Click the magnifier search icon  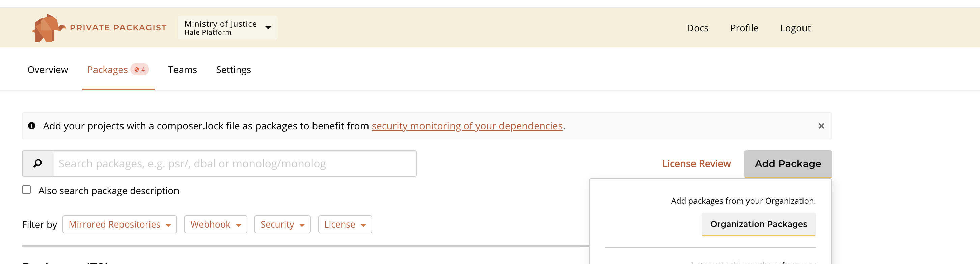click(38, 164)
